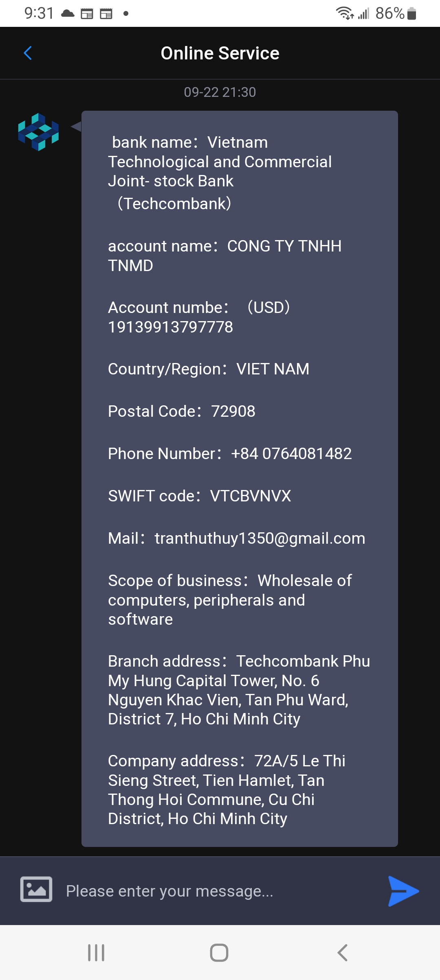Tap the blue back arrow in header

coord(28,53)
